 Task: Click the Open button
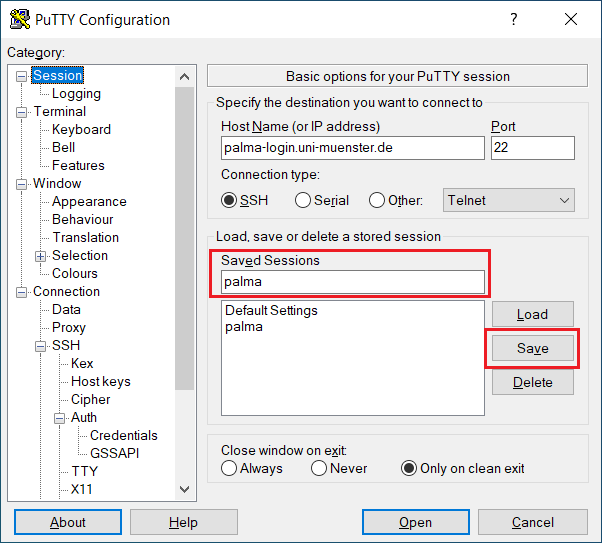tap(416, 522)
